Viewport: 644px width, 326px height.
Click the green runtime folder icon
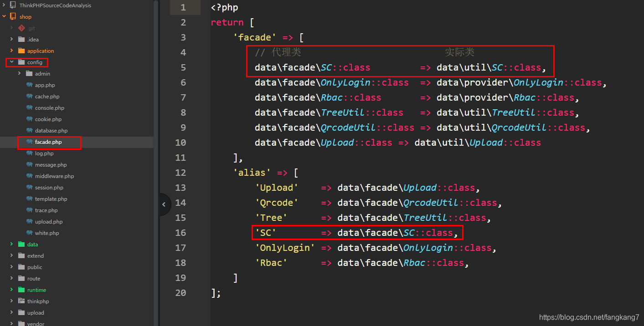click(x=21, y=290)
